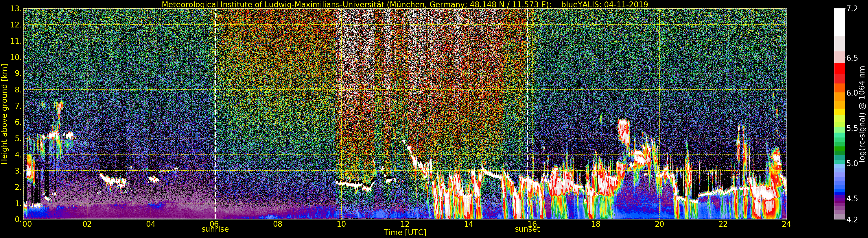Click the height tick label '11.'
The height and width of the screenshot is (238, 868).
[x=16, y=41]
